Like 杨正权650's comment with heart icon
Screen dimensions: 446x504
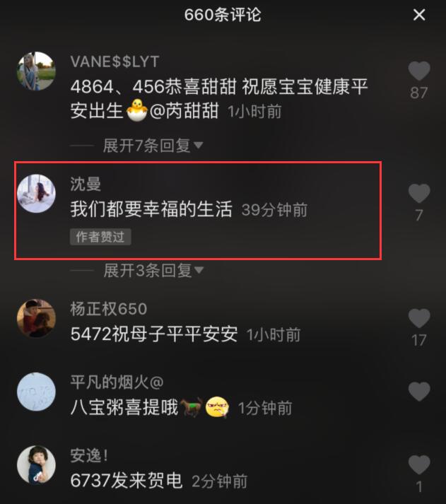pyautogui.click(x=419, y=318)
